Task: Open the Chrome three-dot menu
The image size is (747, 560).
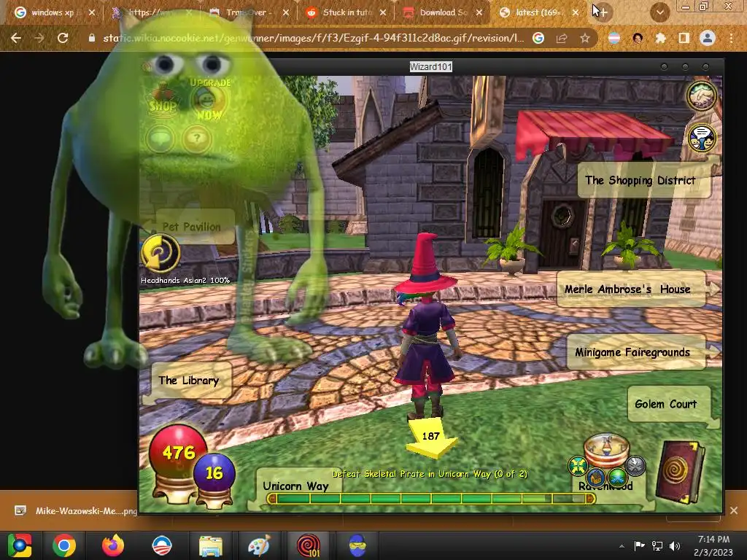Action: pos(731,38)
